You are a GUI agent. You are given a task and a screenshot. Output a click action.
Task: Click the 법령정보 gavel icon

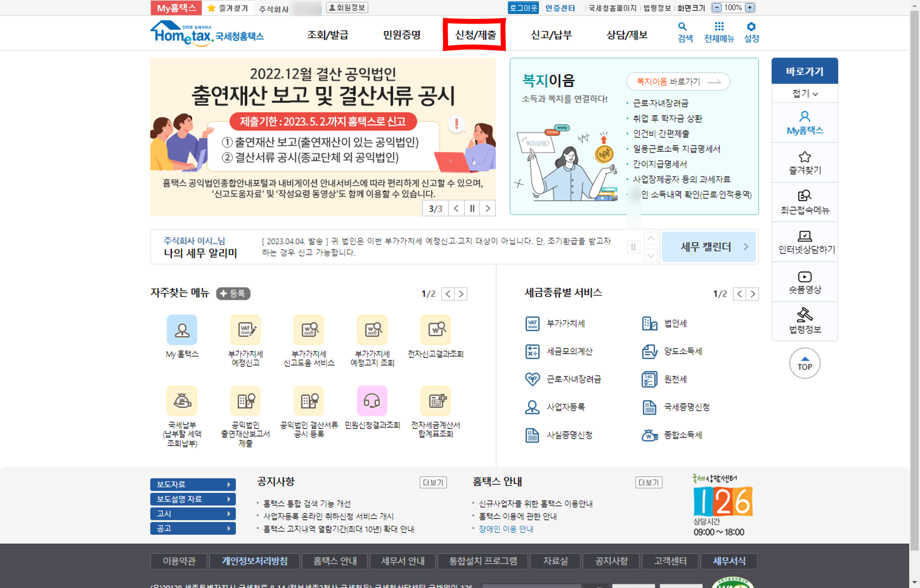[804, 314]
